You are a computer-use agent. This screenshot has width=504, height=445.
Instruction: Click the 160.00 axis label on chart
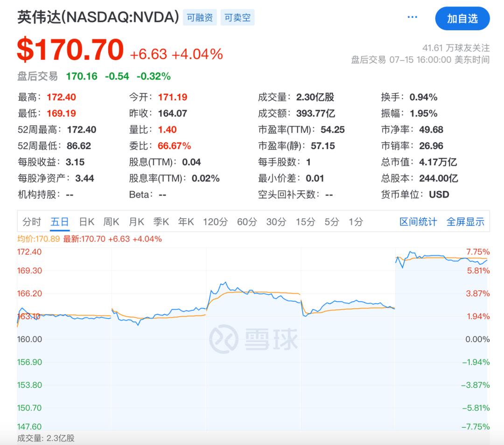tap(29, 339)
